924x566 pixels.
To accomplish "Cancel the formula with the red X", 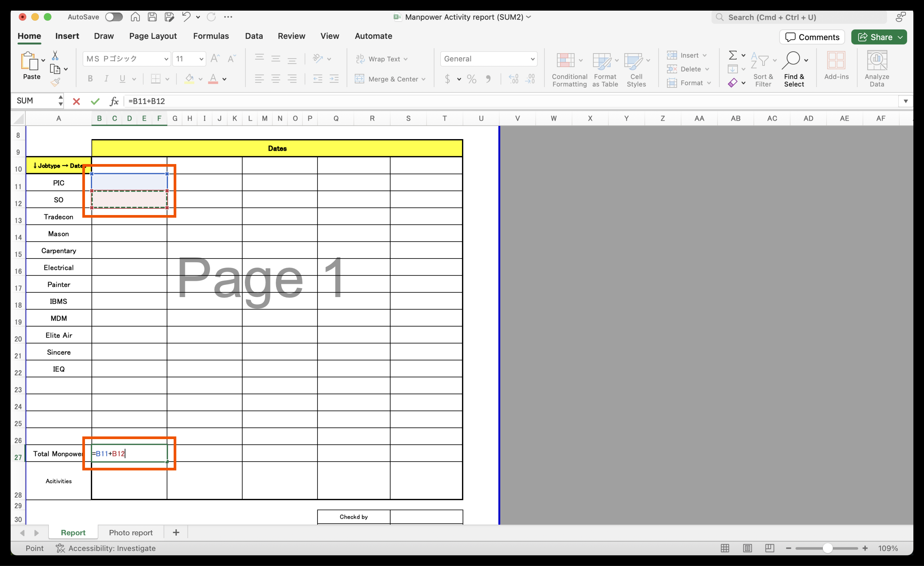I will [76, 101].
